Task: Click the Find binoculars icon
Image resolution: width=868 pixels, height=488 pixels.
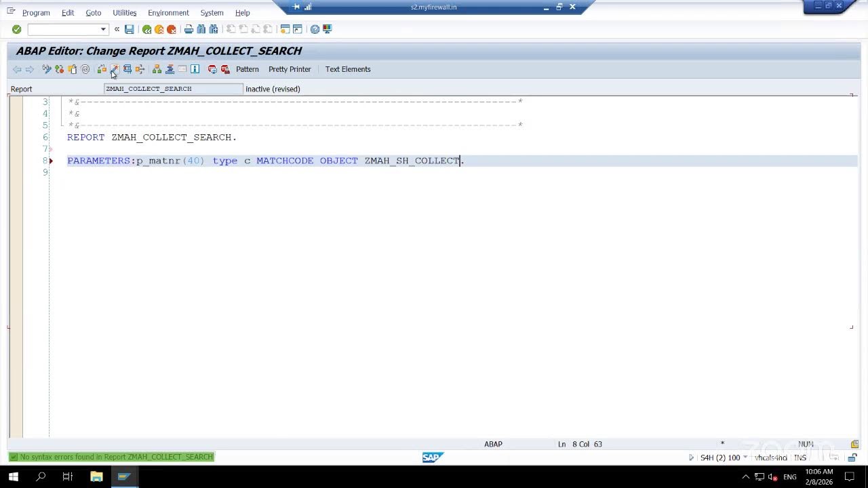Action: (x=201, y=29)
